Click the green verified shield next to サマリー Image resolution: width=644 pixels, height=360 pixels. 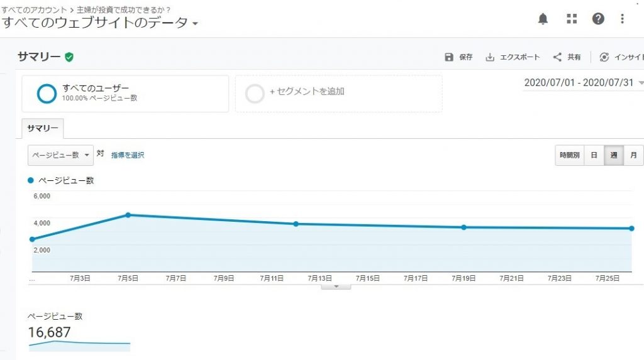[x=69, y=57]
